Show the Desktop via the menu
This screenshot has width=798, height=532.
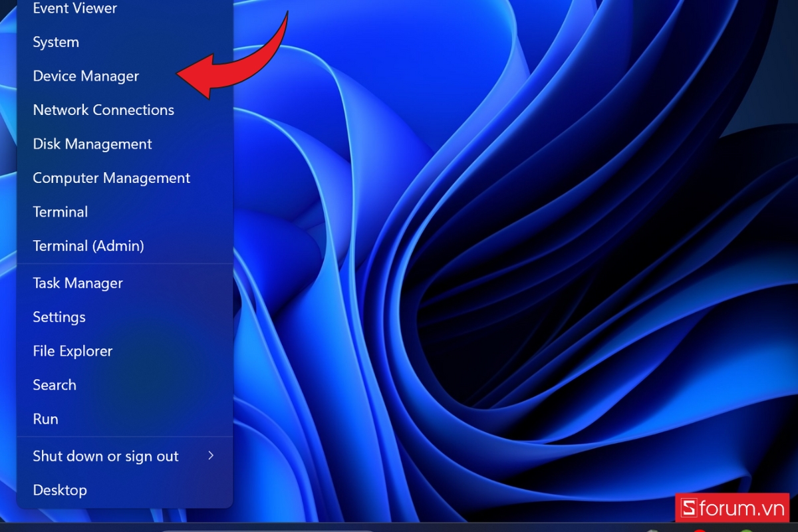[60, 490]
